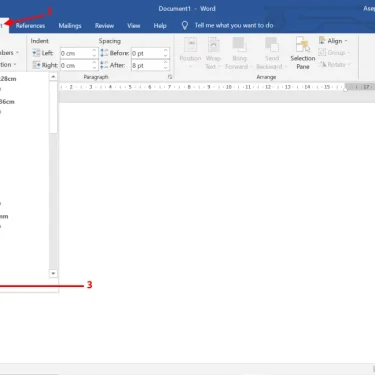Viewport: 375px width, 375px height.
Task: Increase Indent Right with up arrow
Action: pos(95,62)
